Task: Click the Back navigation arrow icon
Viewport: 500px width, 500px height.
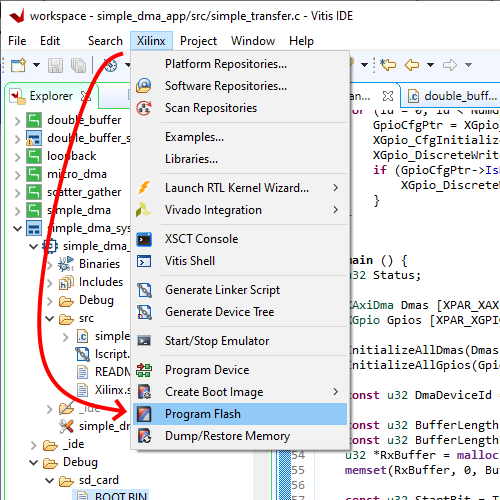Action: point(412,65)
